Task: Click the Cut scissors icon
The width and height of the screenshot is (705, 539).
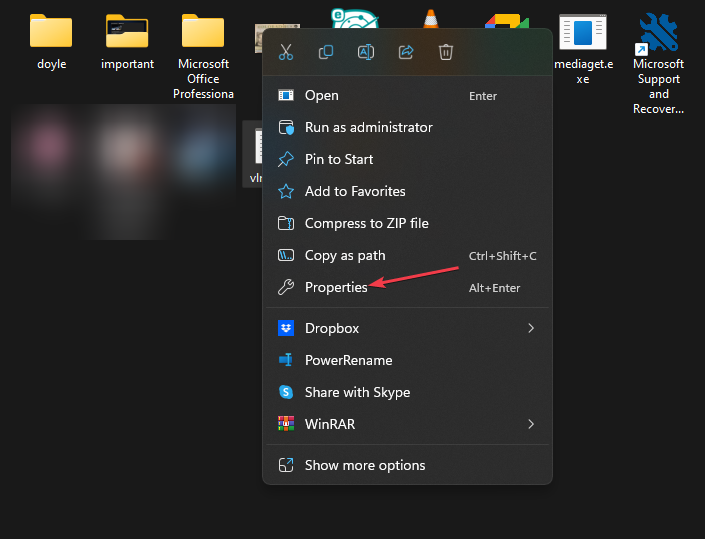Action: [x=286, y=52]
